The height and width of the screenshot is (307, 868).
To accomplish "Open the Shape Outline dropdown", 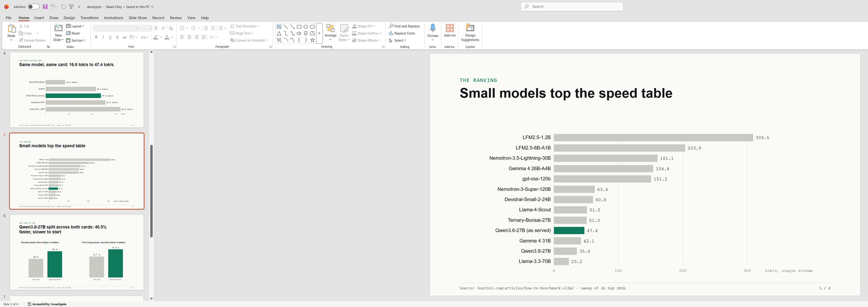I will click(x=367, y=33).
